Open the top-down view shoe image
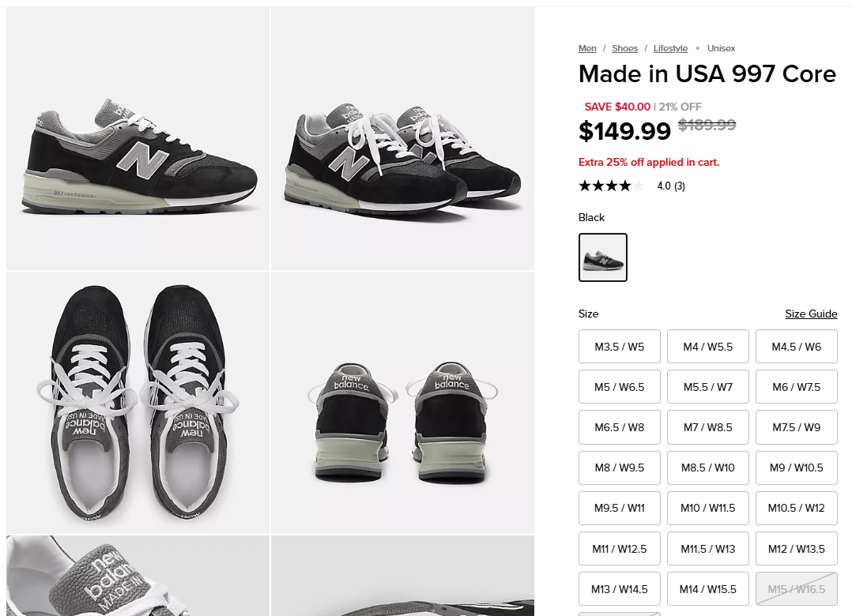852x616 pixels. tap(138, 403)
